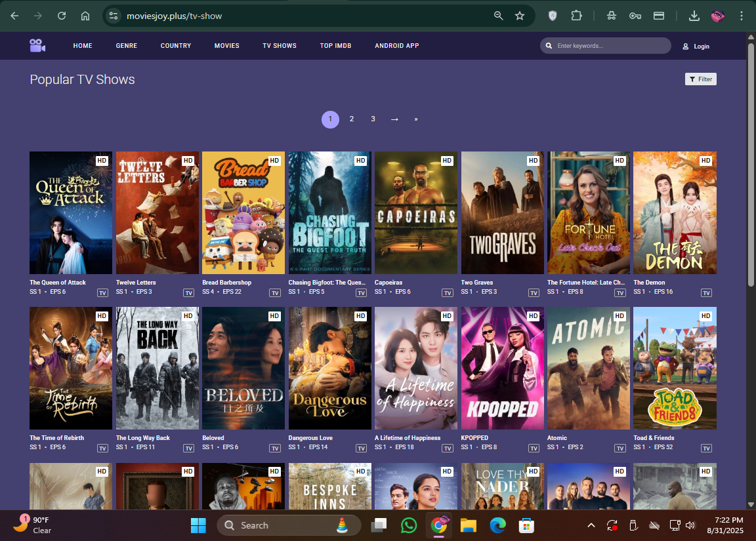This screenshot has height=541, width=756.
Task: Open volume control in system tray
Action: [x=690, y=525]
